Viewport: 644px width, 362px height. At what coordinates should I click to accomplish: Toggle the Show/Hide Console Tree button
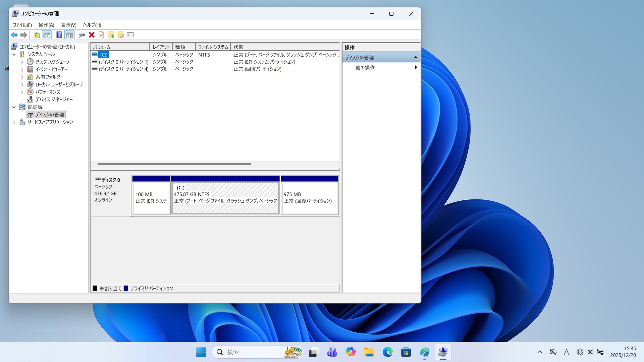coord(47,35)
